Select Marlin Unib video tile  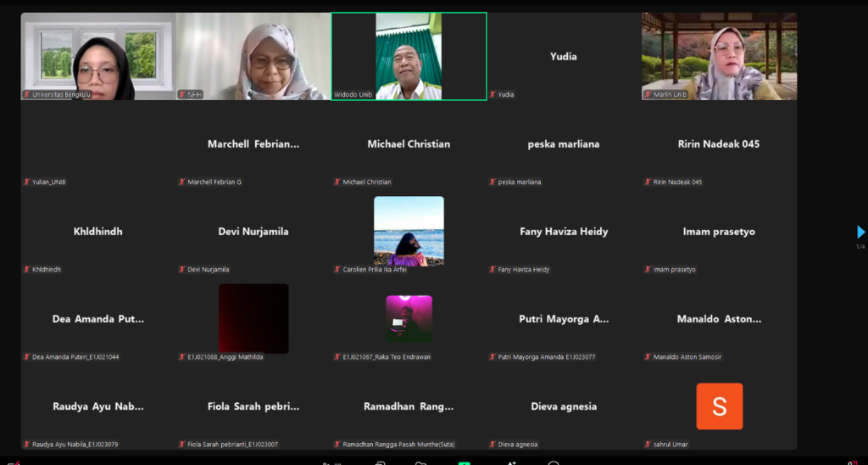(x=719, y=57)
